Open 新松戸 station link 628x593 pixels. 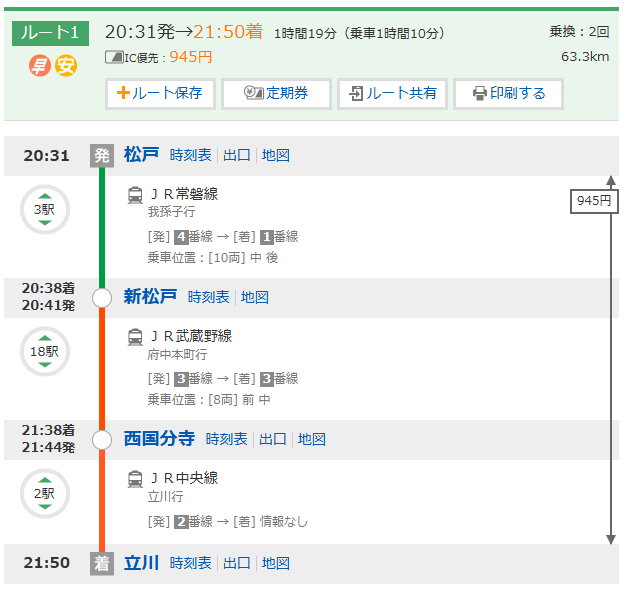click(150, 297)
